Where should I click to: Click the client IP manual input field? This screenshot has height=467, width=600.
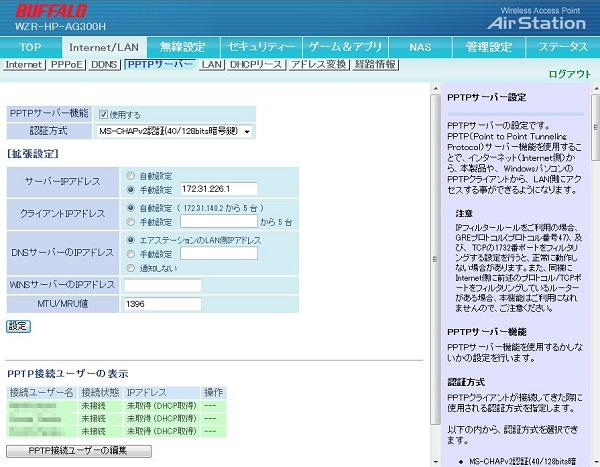tap(219, 221)
